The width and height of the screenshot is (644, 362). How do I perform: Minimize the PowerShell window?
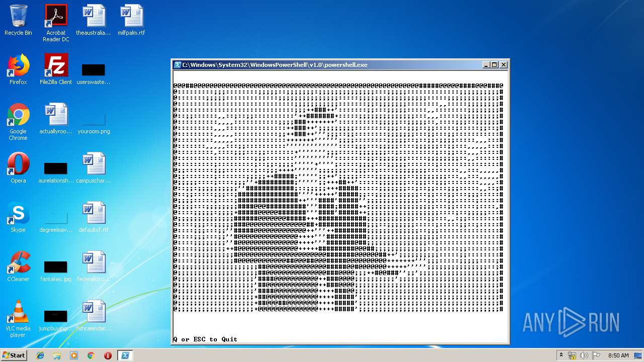486,65
